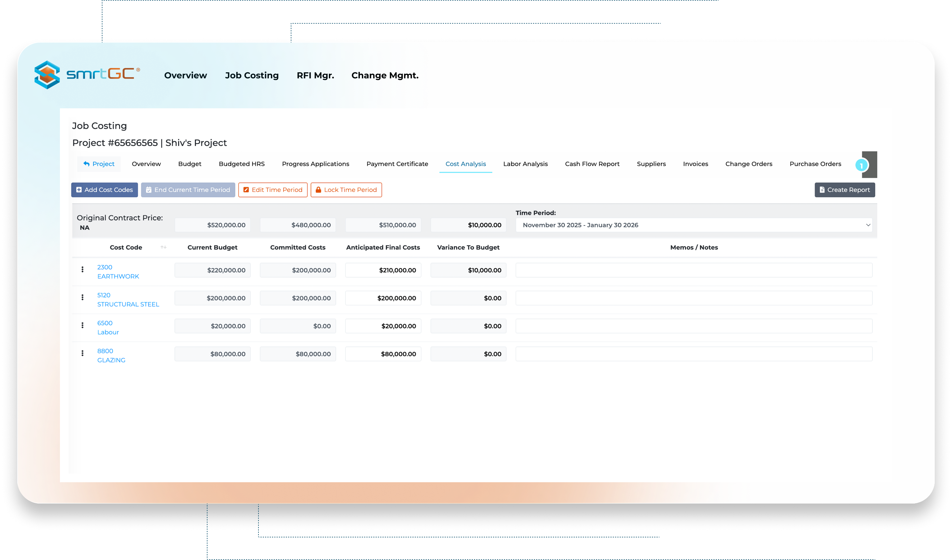Click the Memos / Notes field for Earthwork
The height and width of the screenshot is (560, 952).
coord(694,270)
